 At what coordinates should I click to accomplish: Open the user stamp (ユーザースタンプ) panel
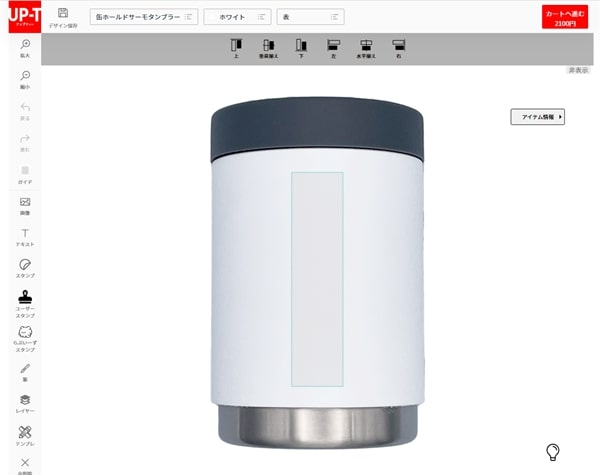(25, 302)
